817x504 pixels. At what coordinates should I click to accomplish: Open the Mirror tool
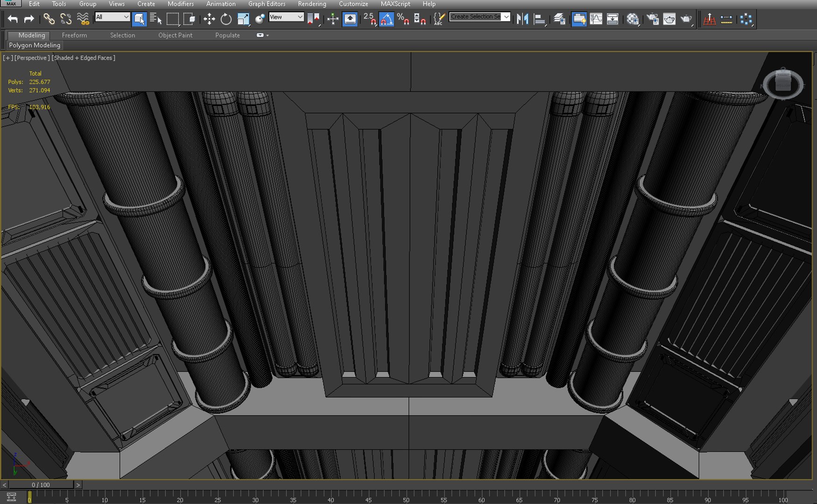coord(522,19)
